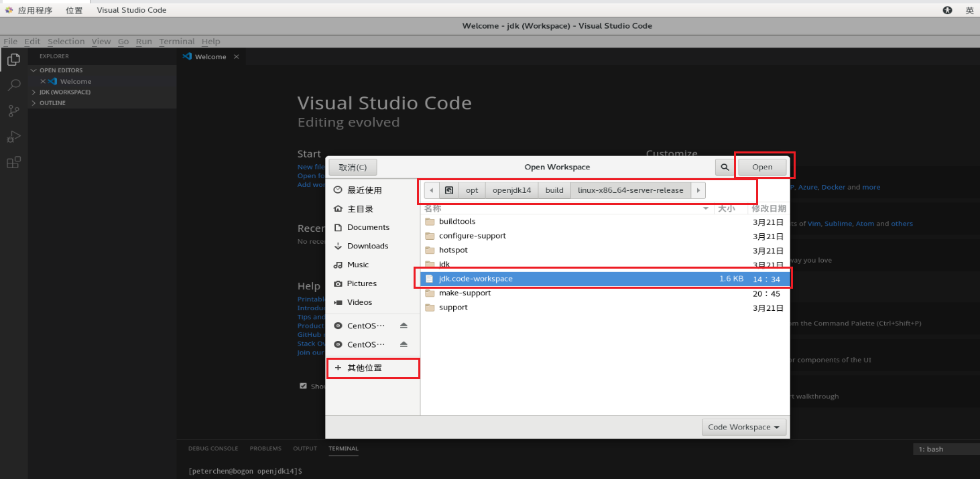Open the Edit menu
The height and width of the screenshot is (479, 980).
[x=32, y=42]
